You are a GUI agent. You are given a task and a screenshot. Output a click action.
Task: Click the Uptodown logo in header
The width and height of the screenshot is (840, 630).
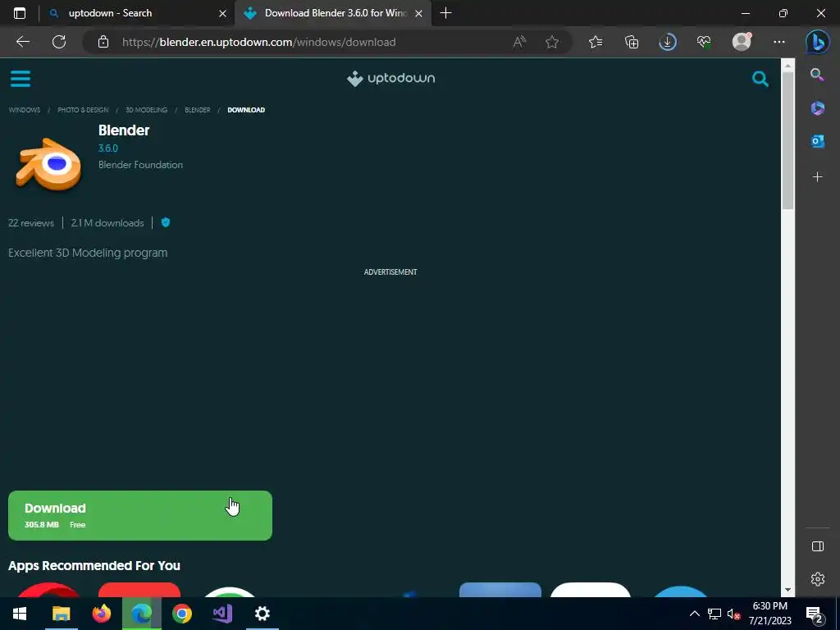point(390,78)
